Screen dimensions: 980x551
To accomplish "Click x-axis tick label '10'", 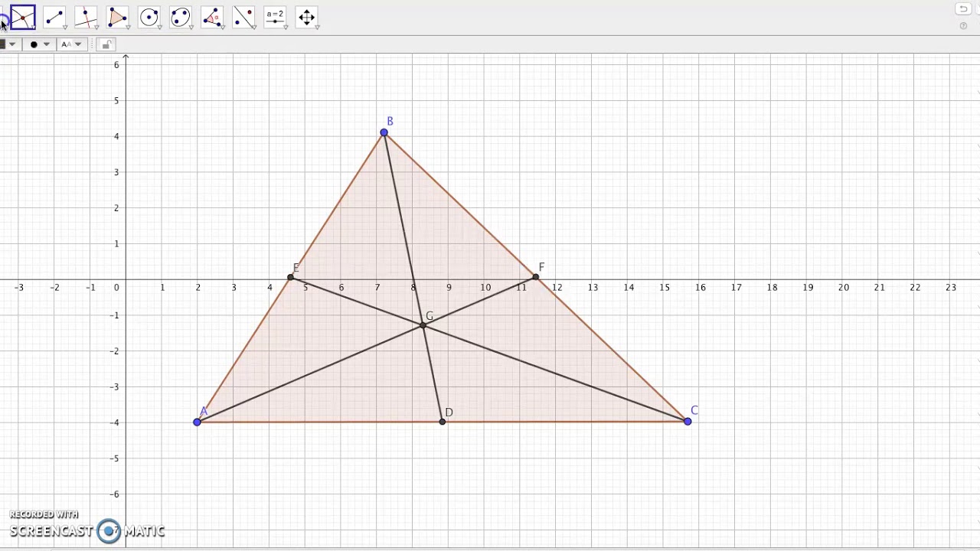I will [485, 287].
